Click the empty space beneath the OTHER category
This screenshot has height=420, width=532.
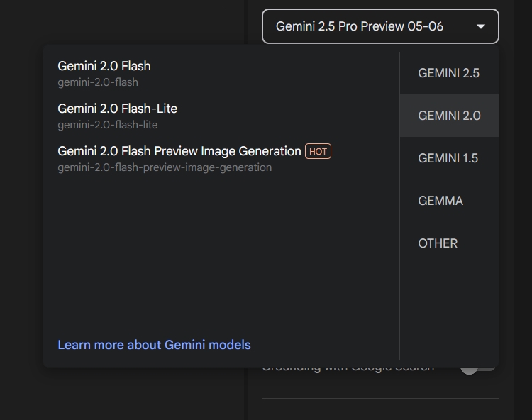click(x=449, y=312)
